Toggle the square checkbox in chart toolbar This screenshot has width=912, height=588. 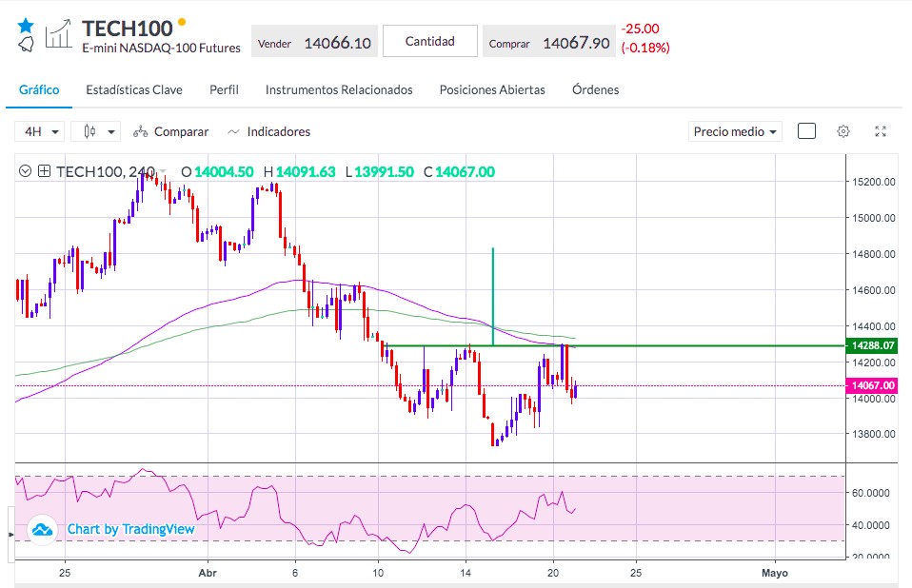806,131
